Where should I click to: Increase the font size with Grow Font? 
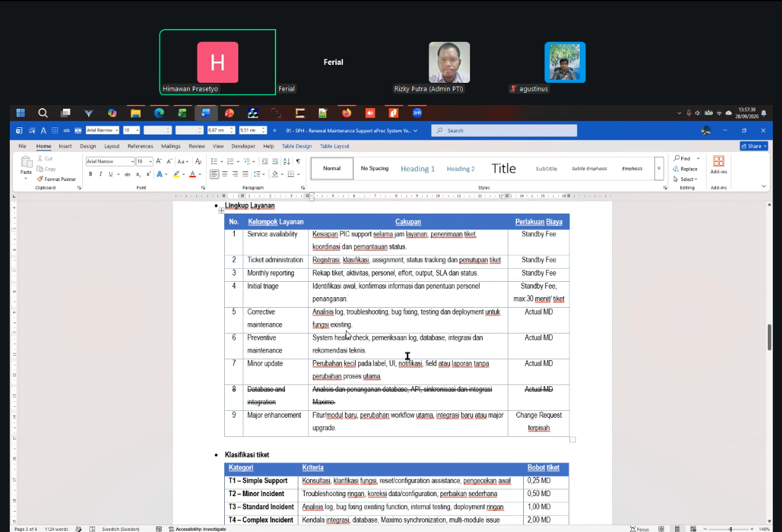[x=159, y=161]
